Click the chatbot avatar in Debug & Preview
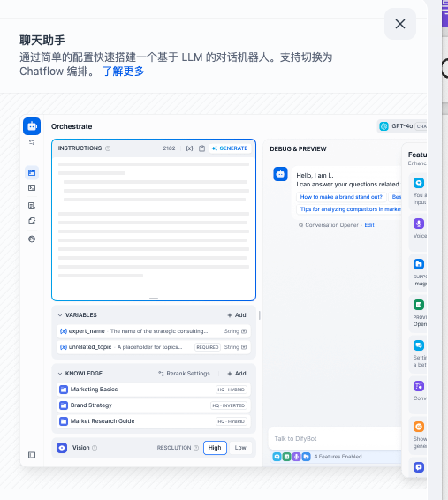This screenshot has width=448, height=500. [x=280, y=174]
